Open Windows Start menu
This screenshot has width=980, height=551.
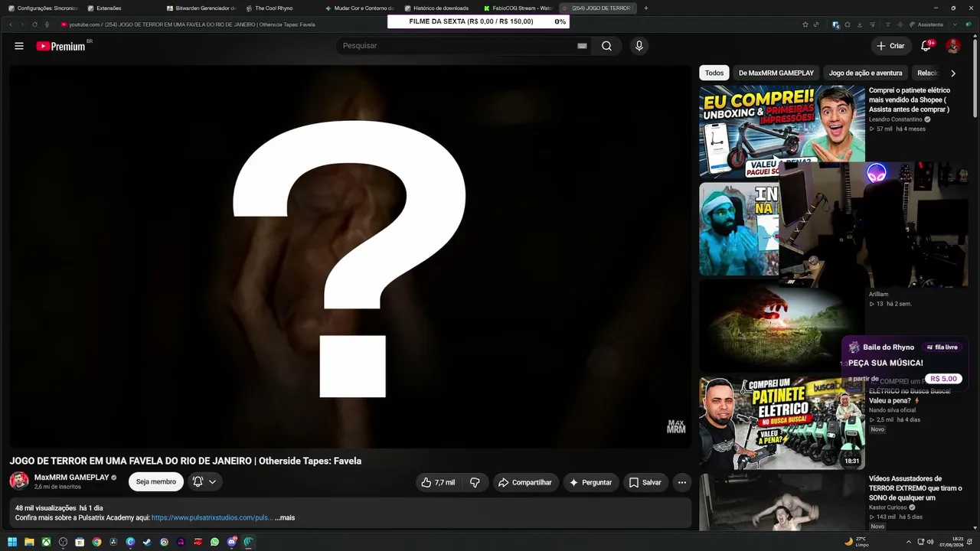coord(12,542)
